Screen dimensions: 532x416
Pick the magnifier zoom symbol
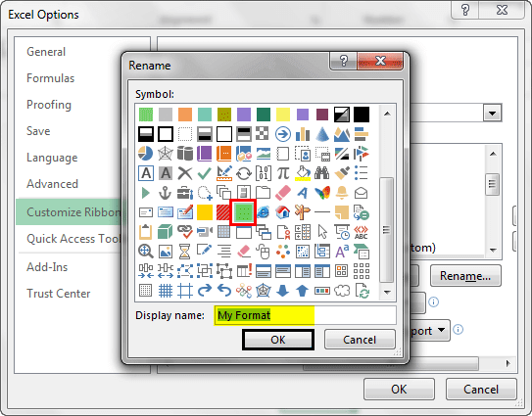[x=146, y=252]
